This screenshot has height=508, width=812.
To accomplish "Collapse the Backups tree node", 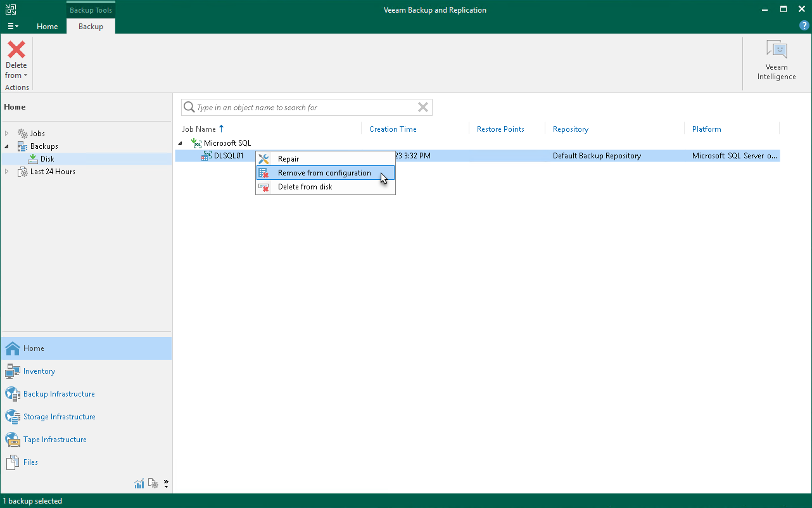I will coord(7,146).
